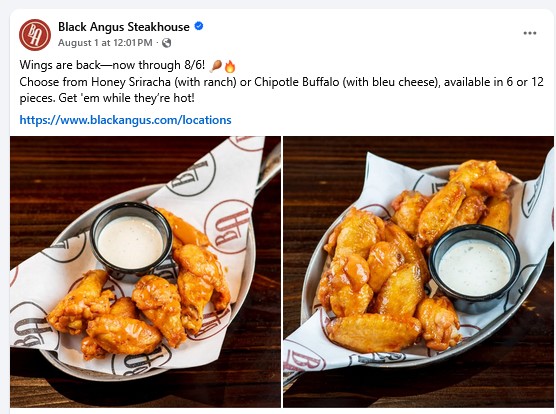Viewport: 556px width, 414px height.
Task: Click the fire emoji after 8/6
Action: (230, 66)
